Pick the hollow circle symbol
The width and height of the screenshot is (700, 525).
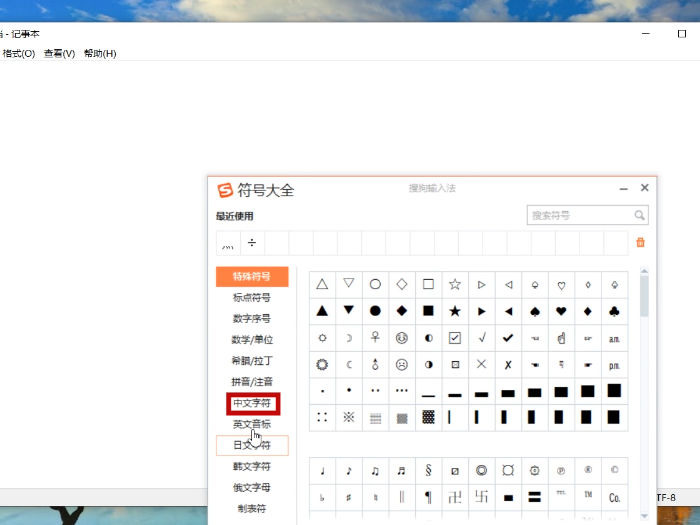[x=375, y=284]
